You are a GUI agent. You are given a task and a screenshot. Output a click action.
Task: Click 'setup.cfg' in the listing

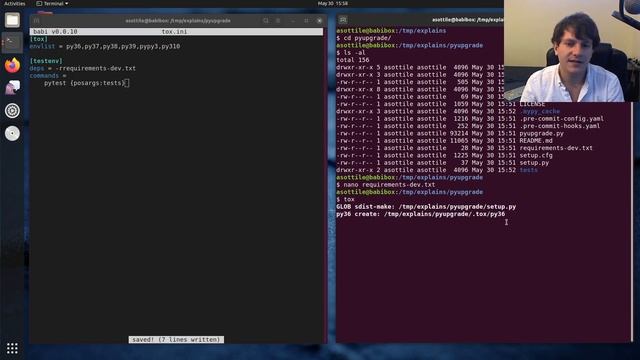click(x=536, y=156)
